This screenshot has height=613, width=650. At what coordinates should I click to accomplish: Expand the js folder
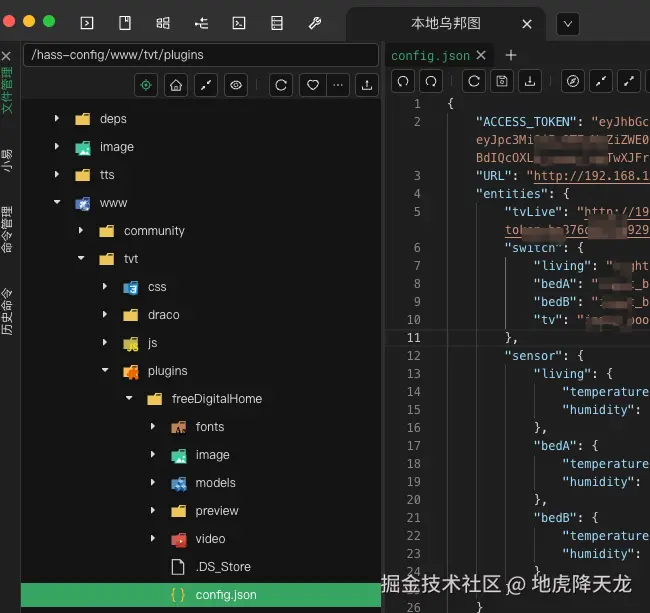tap(105, 342)
